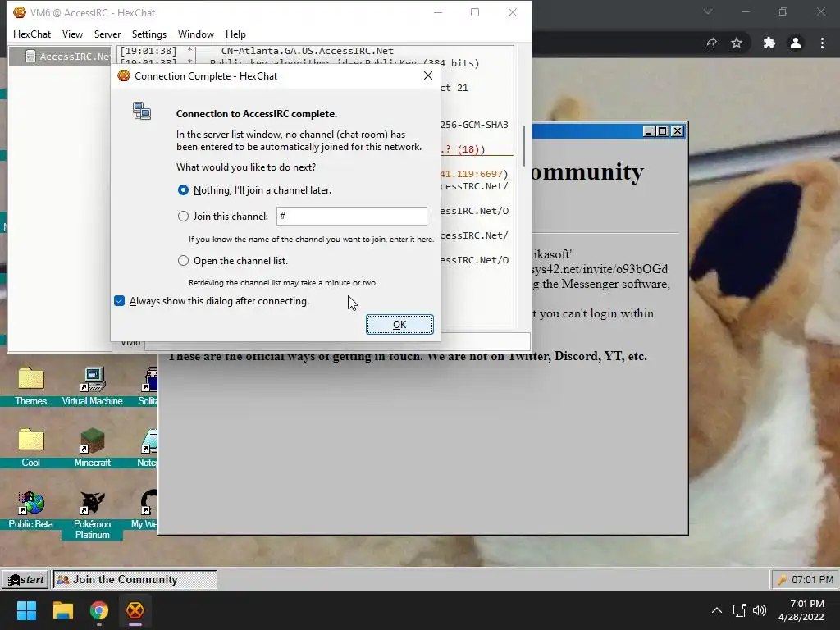Close the Join the Community window

pyautogui.click(x=678, y=130)
